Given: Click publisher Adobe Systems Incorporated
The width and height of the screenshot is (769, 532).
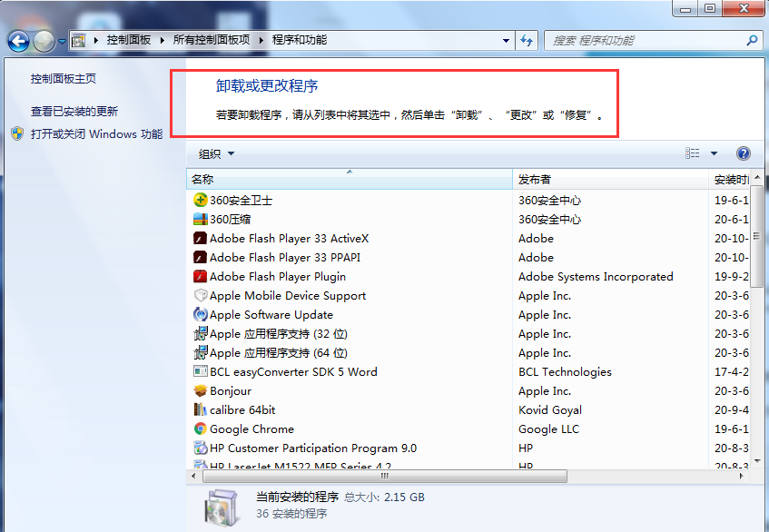Looking at the screenshot, I should (x=596, y=277).
